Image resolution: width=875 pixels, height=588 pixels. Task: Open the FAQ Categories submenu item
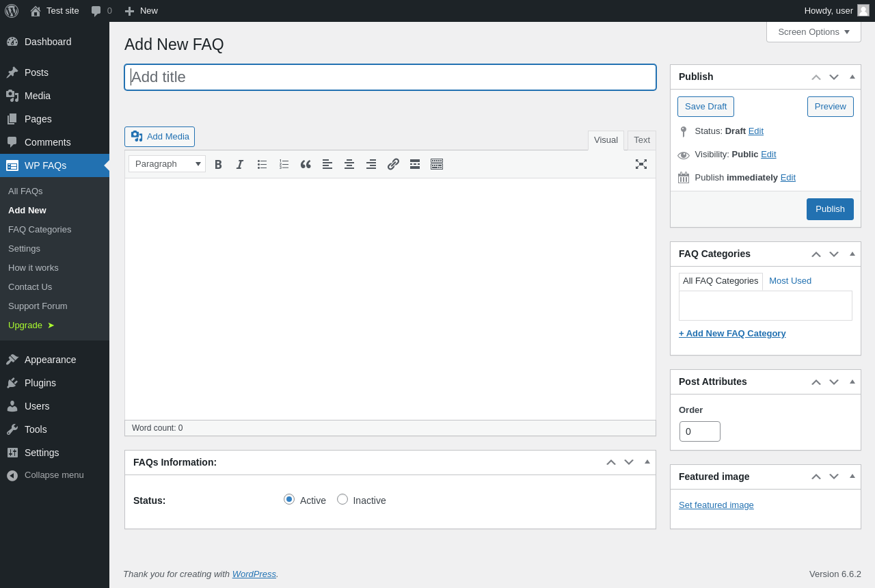tap(40, 230)
